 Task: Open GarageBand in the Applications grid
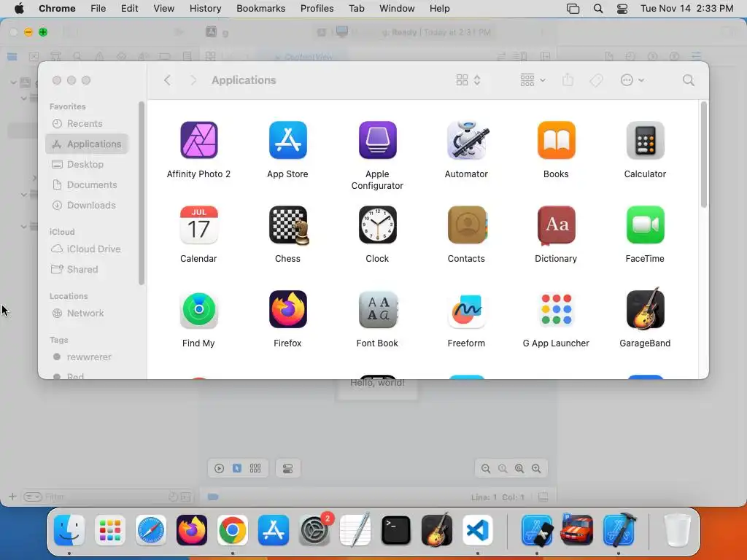[645, 308]
